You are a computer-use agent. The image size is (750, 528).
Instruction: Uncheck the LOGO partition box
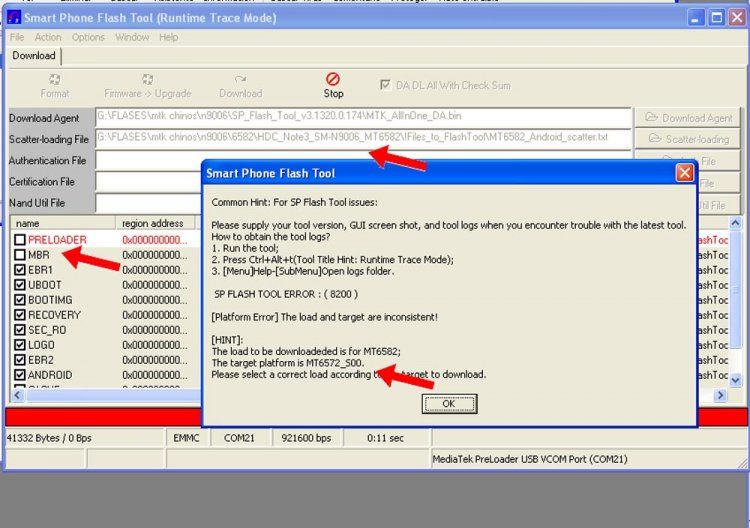(x=20, y=345)
